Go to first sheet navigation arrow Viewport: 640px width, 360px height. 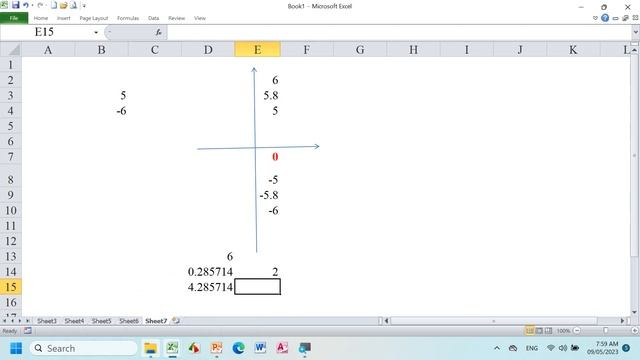click(4, 321)
